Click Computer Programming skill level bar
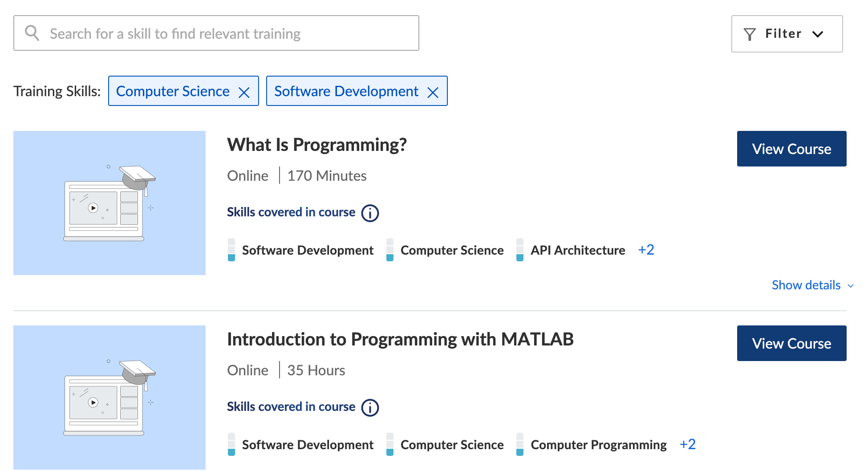Viewport: 868px width, 471px height. click(x=520, y=444)
